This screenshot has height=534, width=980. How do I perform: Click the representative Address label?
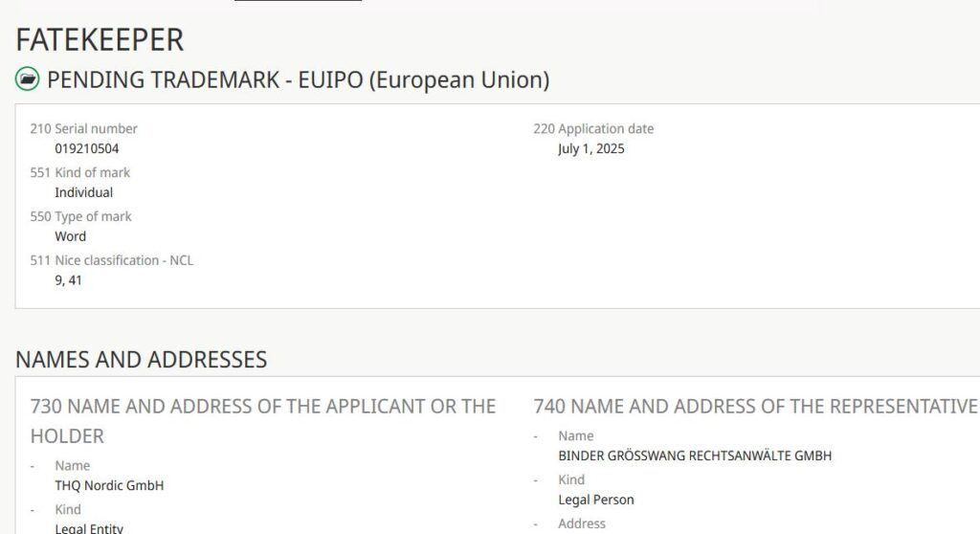[x=582, y=523]
